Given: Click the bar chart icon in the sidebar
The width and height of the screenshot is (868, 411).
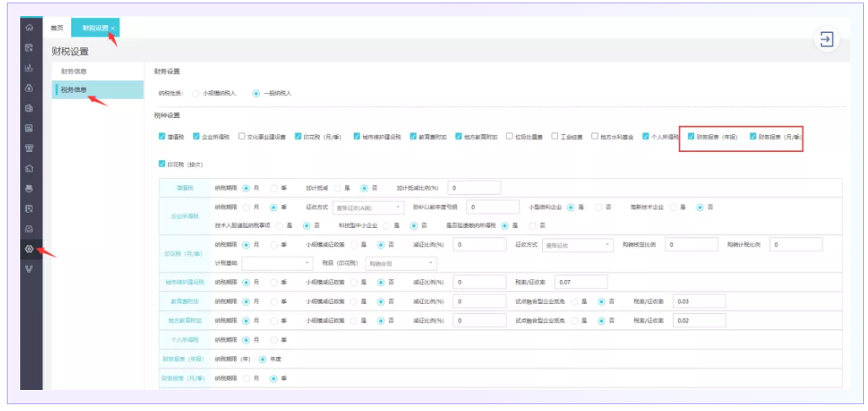Looking at the screenshot, I should [x=30, y=68].
